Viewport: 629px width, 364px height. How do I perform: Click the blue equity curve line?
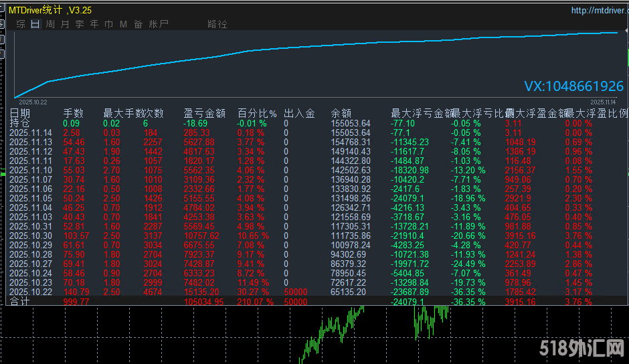[335, 44]
